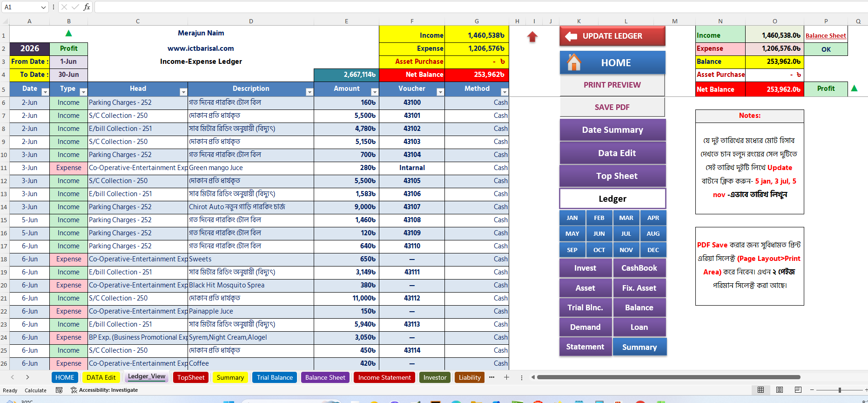The height and width of the screenshot is (403, 868).
Task: Click the www.ictbarisal.com link text
Action: (201, 48)
